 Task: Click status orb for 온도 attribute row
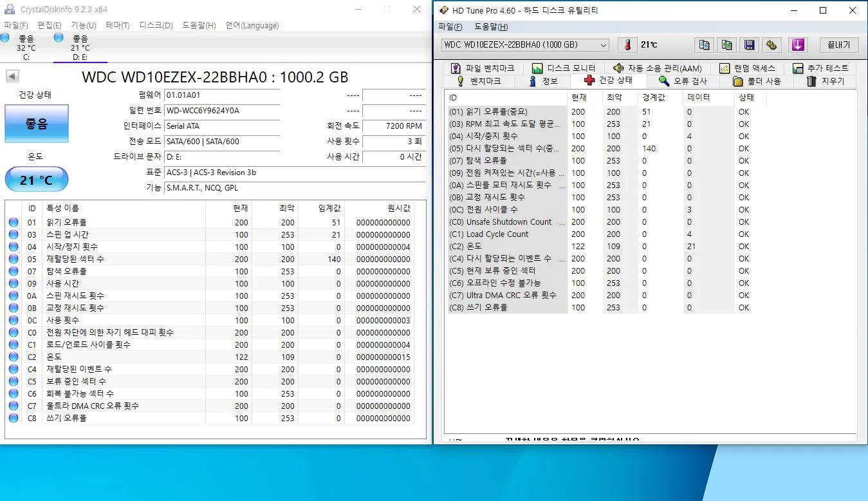pos(14,357)
